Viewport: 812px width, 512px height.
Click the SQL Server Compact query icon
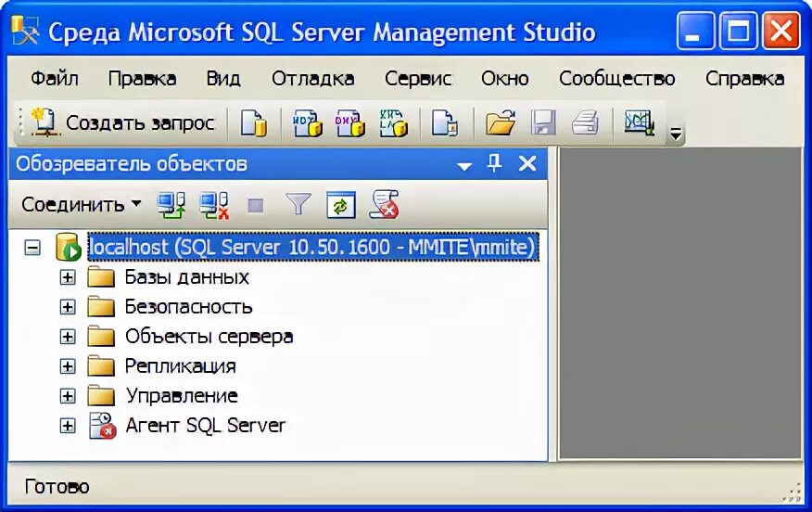point(445,122)
